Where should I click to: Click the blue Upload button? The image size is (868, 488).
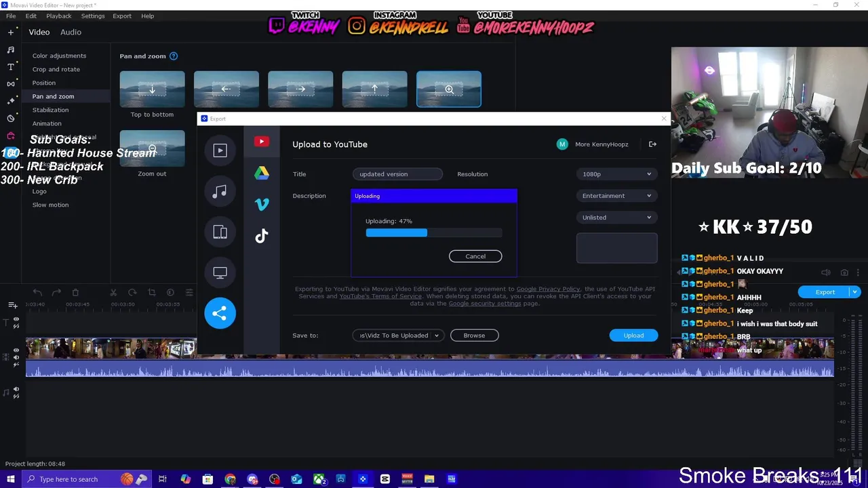tap(633, 335)
